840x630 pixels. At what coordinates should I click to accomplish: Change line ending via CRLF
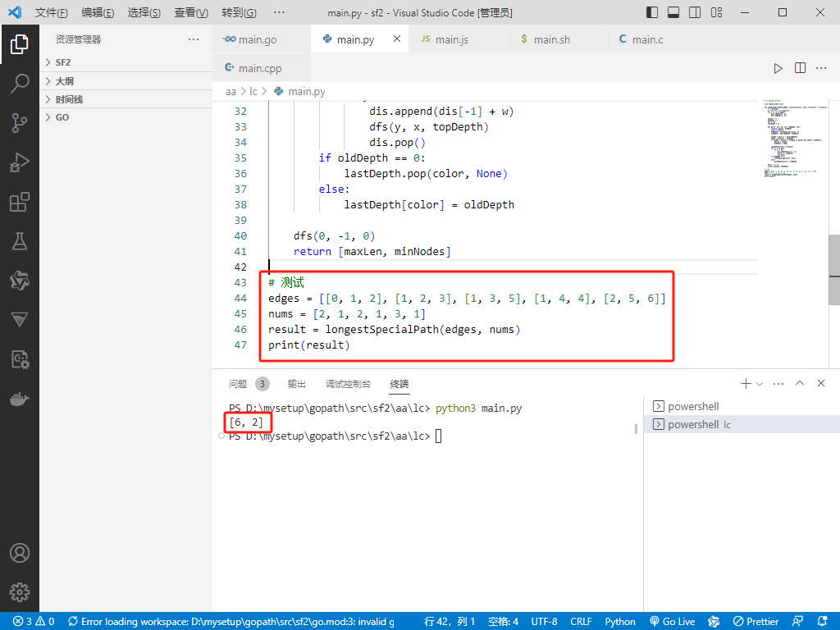click(x=582, y=622)
